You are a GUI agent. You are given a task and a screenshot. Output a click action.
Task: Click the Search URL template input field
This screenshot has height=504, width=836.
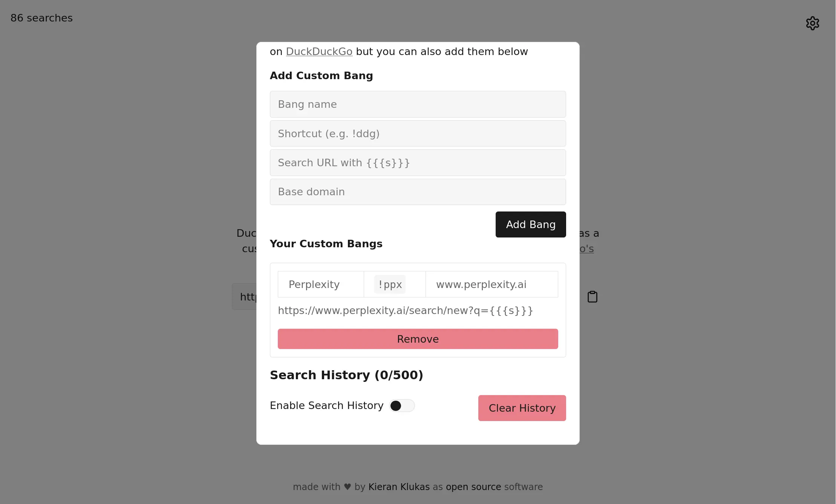418,162
